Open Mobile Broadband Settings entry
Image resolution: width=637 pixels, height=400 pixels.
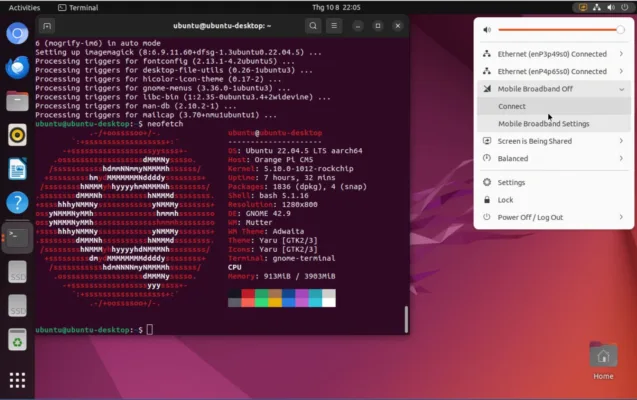(554, 124)
